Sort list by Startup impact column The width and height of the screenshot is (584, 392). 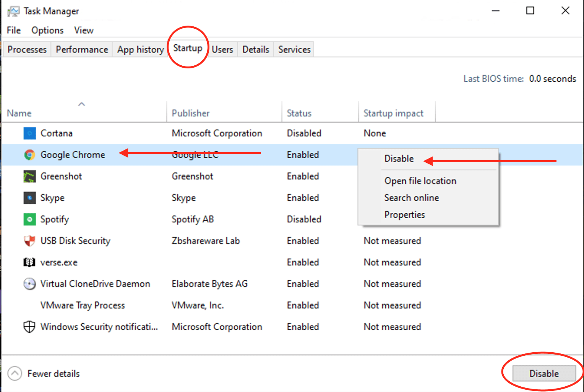click(x=393, y=113)
